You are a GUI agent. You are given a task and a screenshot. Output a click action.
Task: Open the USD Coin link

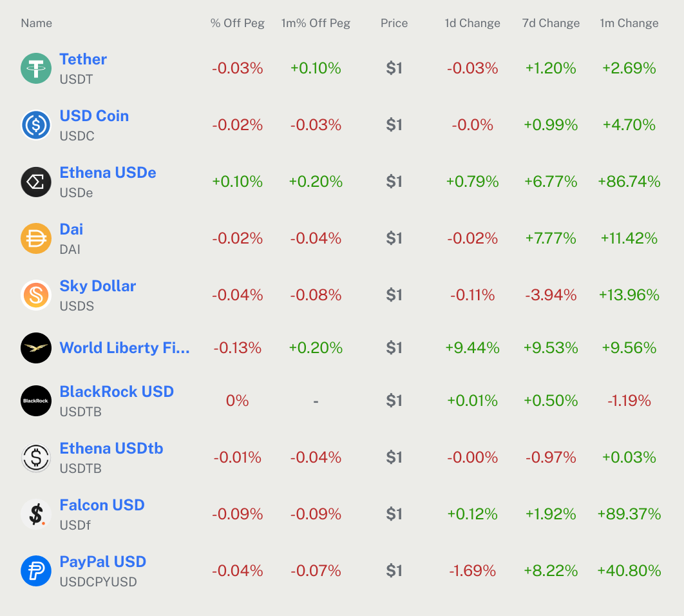pos(94,116)
